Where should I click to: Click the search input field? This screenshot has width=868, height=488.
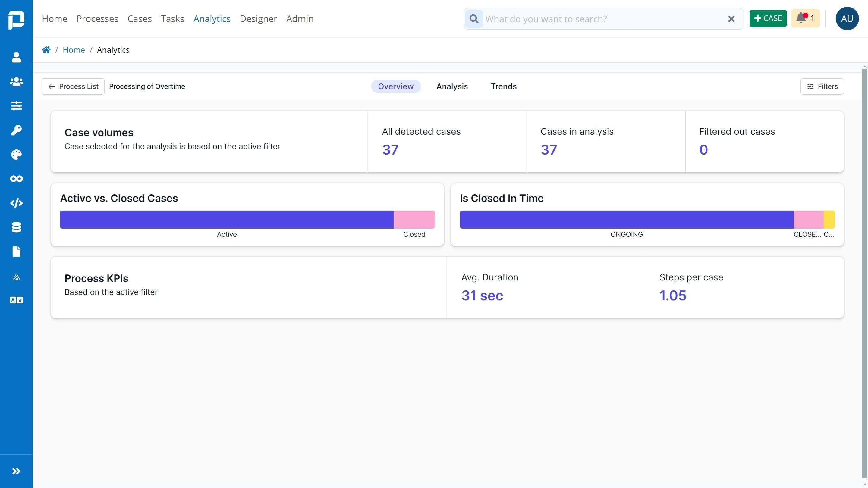pos(603,19)
